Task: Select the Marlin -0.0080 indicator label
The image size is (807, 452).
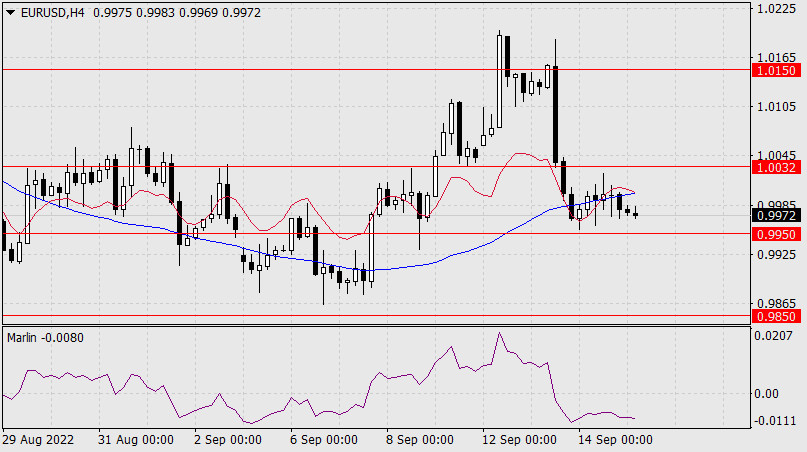Action: 45,337
